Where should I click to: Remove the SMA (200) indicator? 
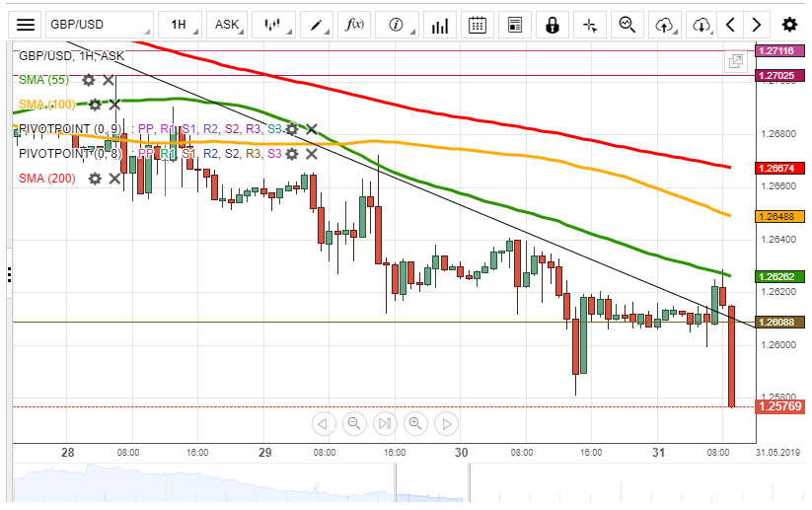[114, 179]
